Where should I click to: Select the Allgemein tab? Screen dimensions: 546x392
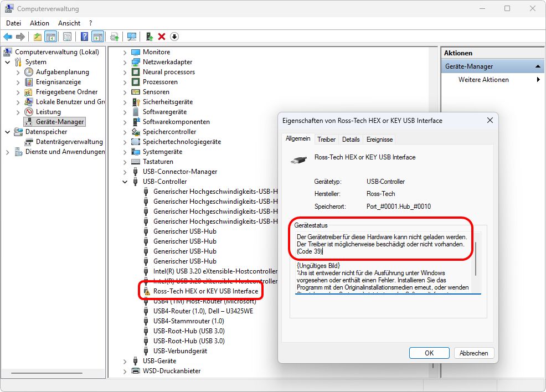[298, 138]
